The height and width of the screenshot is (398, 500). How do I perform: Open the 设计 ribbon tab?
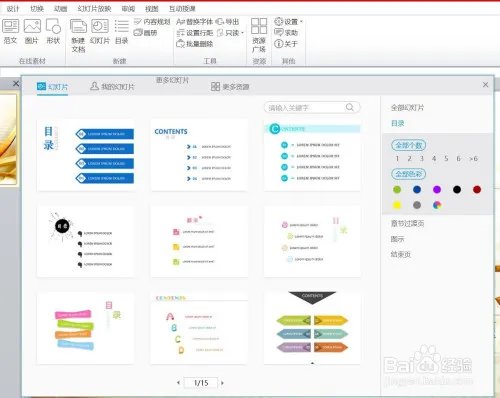click(13, 9)
